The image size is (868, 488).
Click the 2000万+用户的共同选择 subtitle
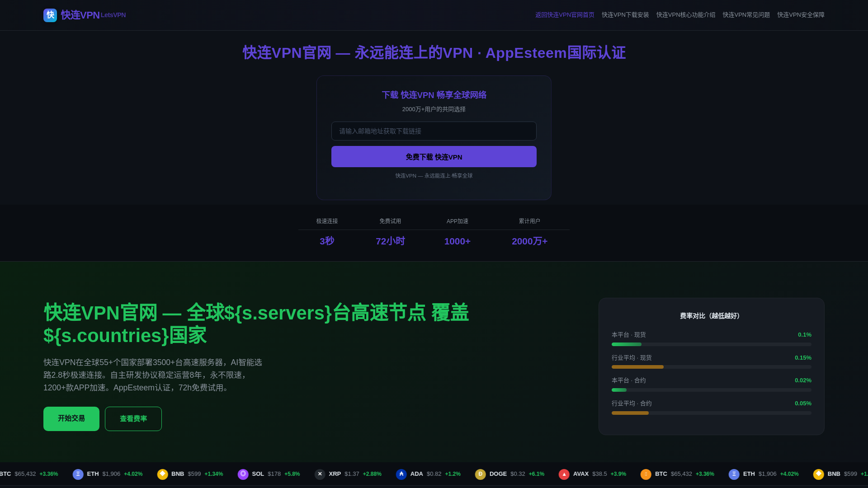point(434,109)
